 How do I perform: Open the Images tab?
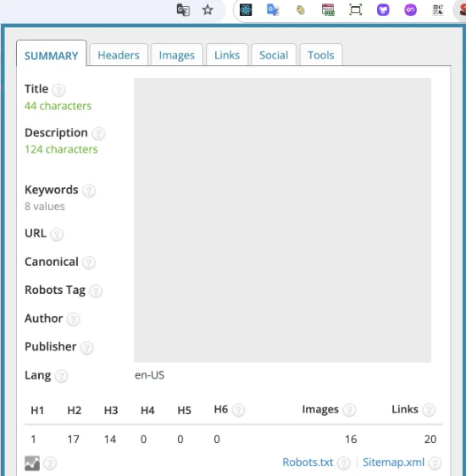[177, 55]
